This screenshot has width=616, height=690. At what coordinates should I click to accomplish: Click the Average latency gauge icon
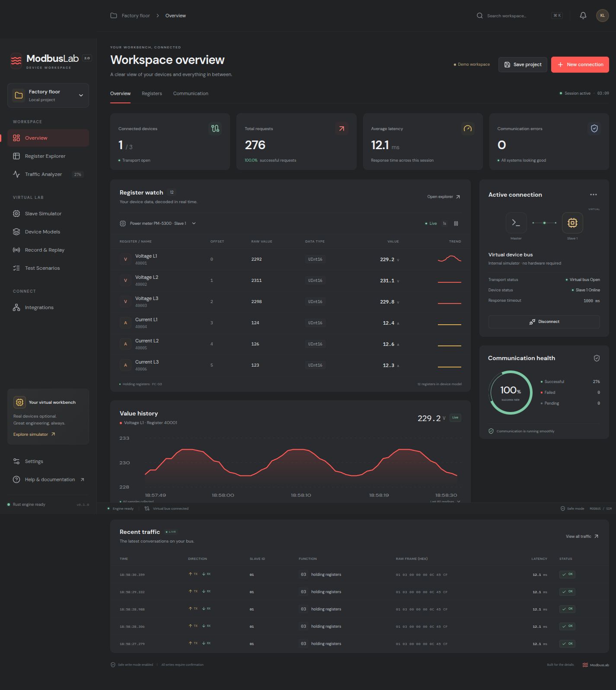coord(468,128)
